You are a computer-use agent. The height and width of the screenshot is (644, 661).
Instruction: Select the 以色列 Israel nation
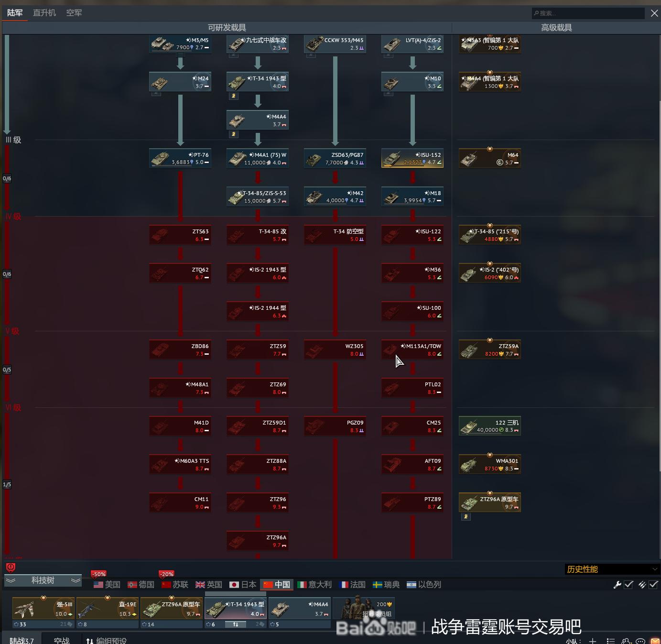pyautogui.click(x=424, y=584)
